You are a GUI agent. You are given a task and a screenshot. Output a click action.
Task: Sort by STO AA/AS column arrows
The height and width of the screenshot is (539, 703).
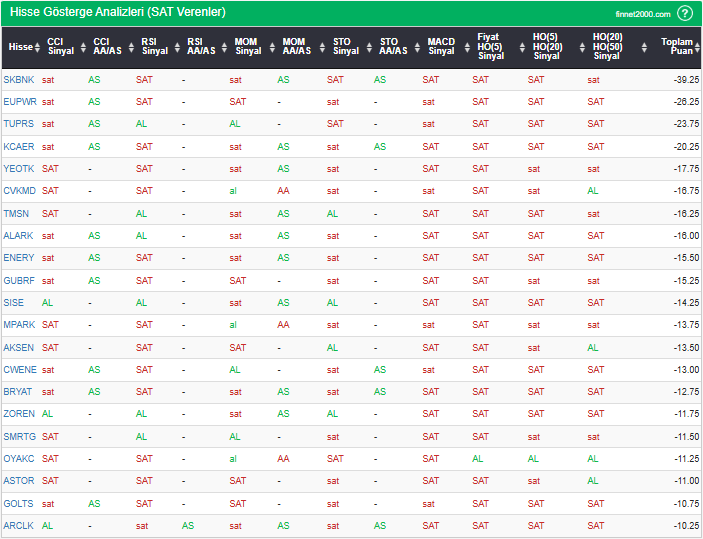(417, 47)
